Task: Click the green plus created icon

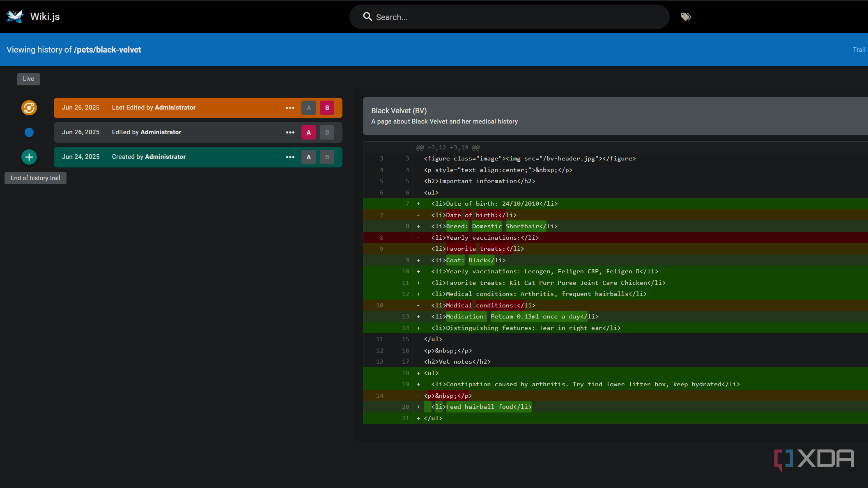Action: tap(29, 157)
